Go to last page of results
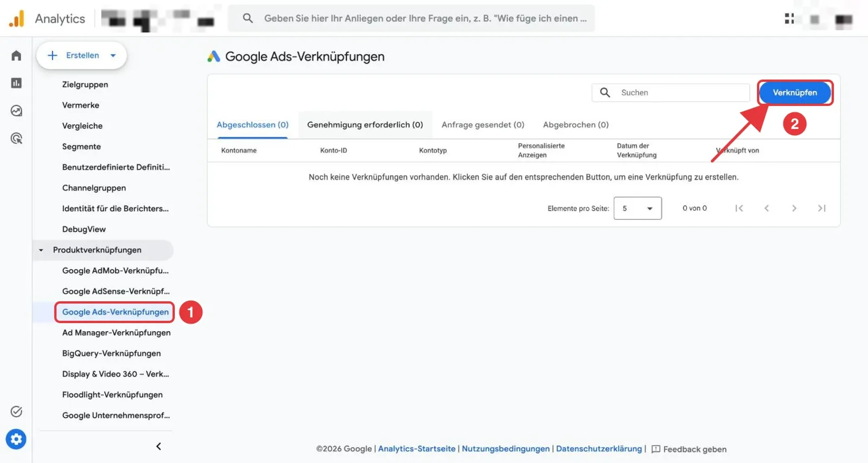The height and width of the screenshot is (463, 868). pyautogui.click(x=822, y=208)
